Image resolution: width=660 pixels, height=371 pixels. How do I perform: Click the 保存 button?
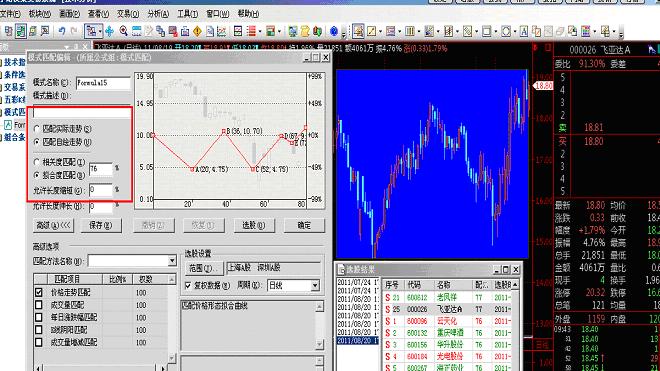(x=101, y=225)
